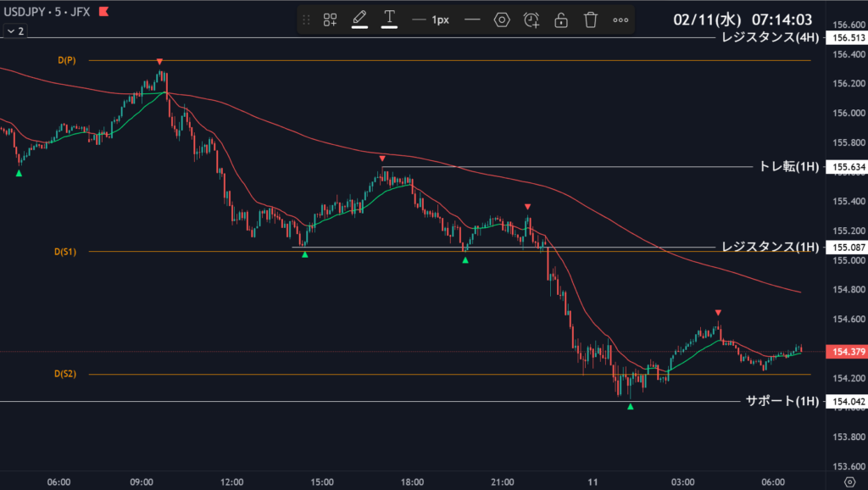Image resolution: width=868 pixels, height=490 pixels.
Task: Click the current price tag 154.379
Action: 849,351
